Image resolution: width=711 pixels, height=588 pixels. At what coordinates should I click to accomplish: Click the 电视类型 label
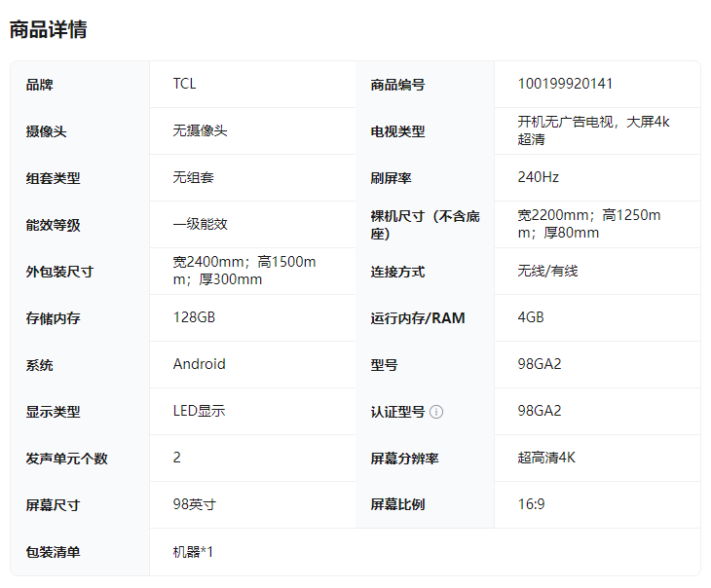397,131
